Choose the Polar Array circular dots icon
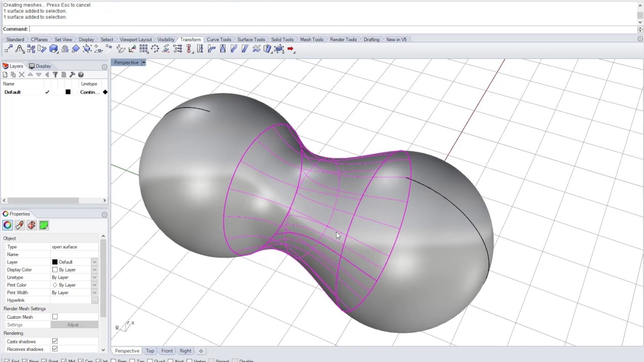The height and width of the screenshot is (362, 644). pyautogui.click(x=155, y=49)
